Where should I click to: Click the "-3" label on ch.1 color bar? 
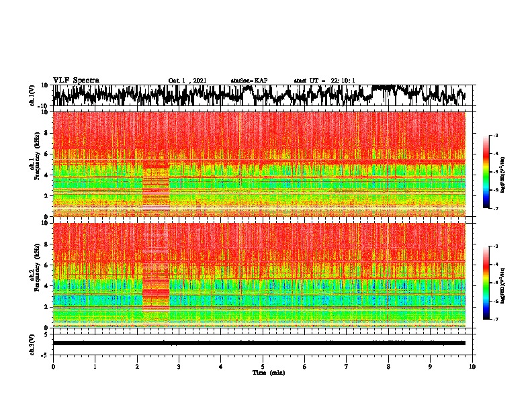tap(495, 136)
